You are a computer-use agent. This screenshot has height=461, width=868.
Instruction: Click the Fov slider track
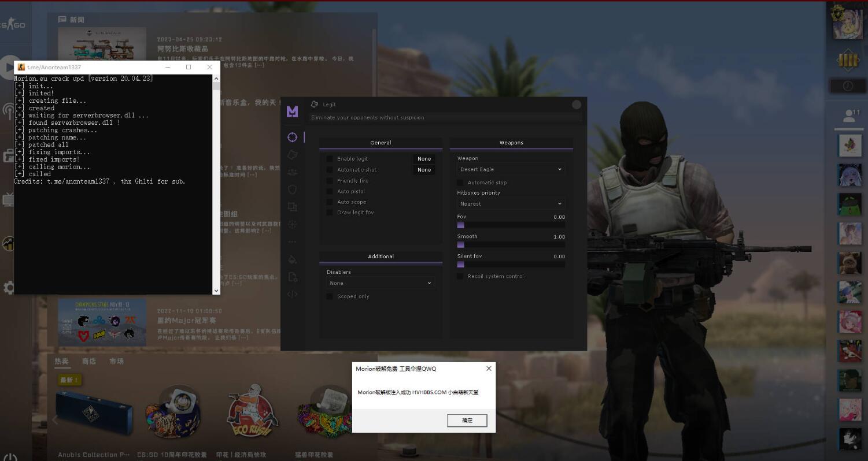point(511,225)
